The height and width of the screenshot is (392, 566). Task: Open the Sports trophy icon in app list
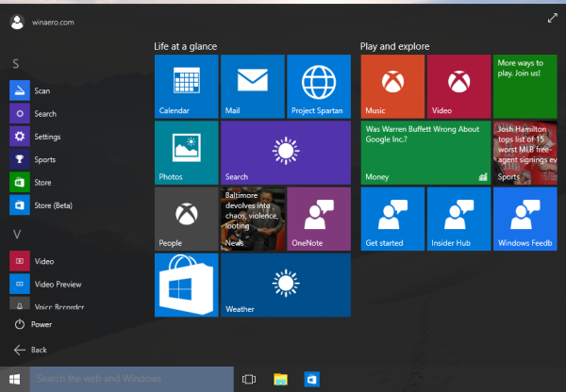[20, 159]
